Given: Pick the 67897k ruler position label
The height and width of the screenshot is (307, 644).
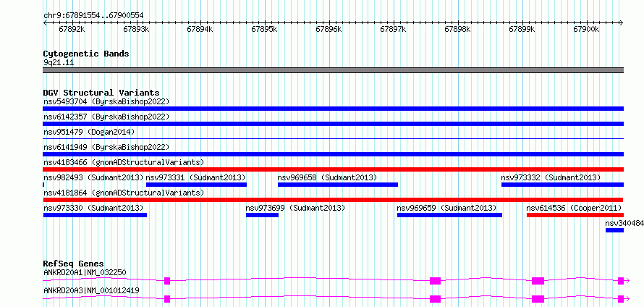Looking at the screenshot, I should [394, 29].
